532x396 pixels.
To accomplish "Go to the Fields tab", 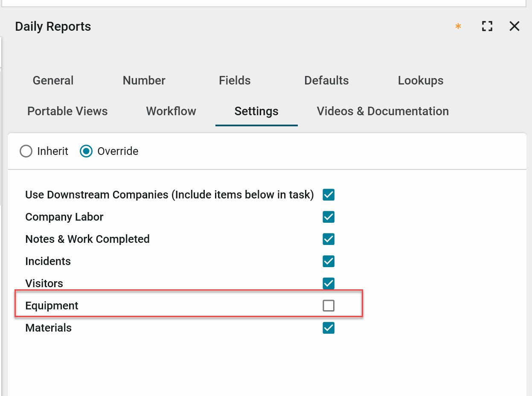I will [x=235, y=81].
